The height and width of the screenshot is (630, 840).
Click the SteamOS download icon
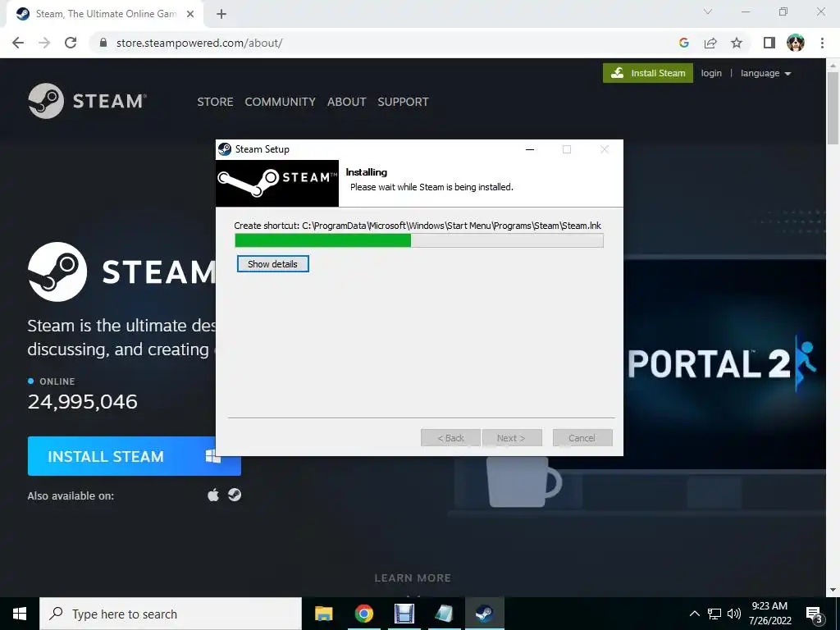[x=235, y=495]
